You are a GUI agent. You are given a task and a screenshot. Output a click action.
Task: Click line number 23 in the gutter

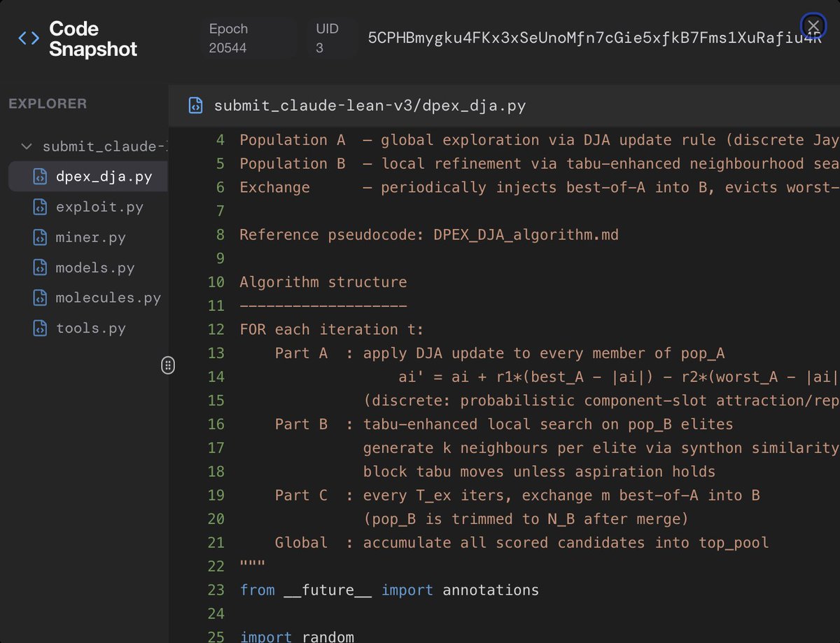[x=216, y=590]
